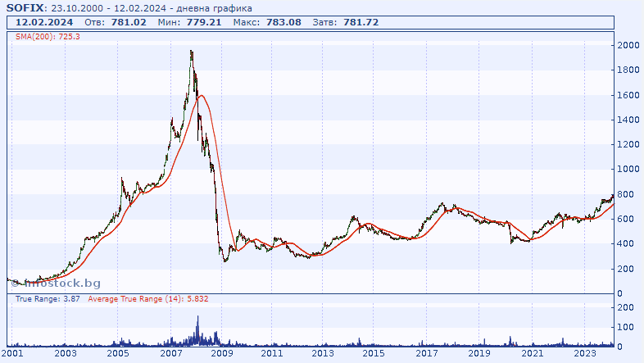Click the 1400 price axis label

tap(628, 120)
